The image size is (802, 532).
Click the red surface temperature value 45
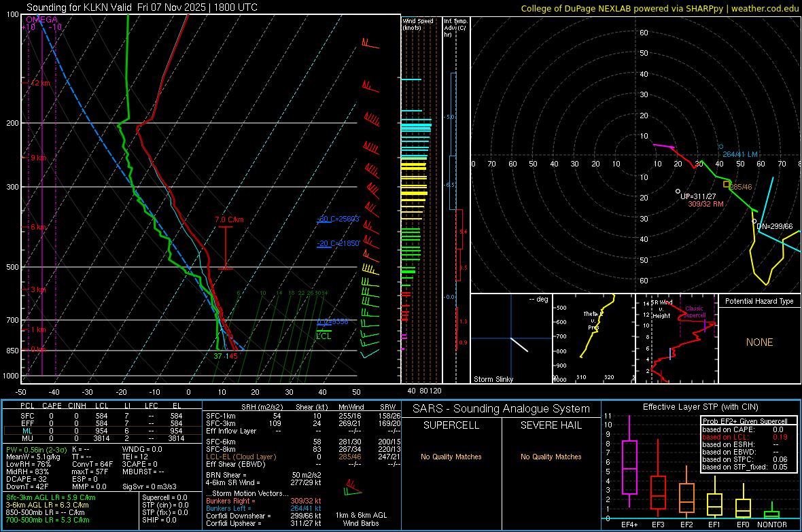[x=232, y=356]
